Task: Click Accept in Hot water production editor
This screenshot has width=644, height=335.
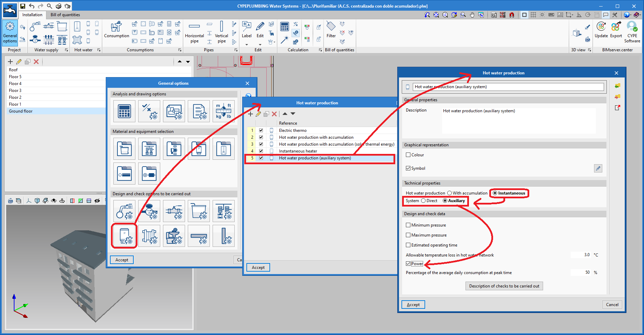Action: point(413,305)
